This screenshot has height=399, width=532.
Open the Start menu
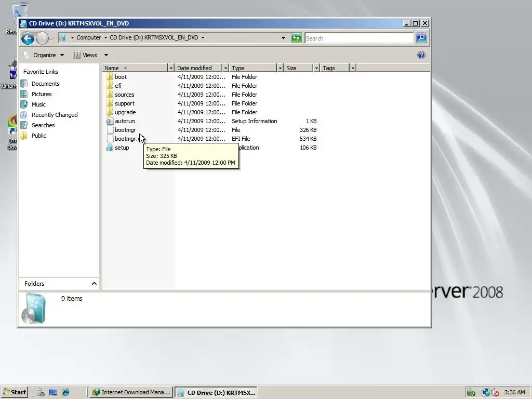tap(14, 392)
